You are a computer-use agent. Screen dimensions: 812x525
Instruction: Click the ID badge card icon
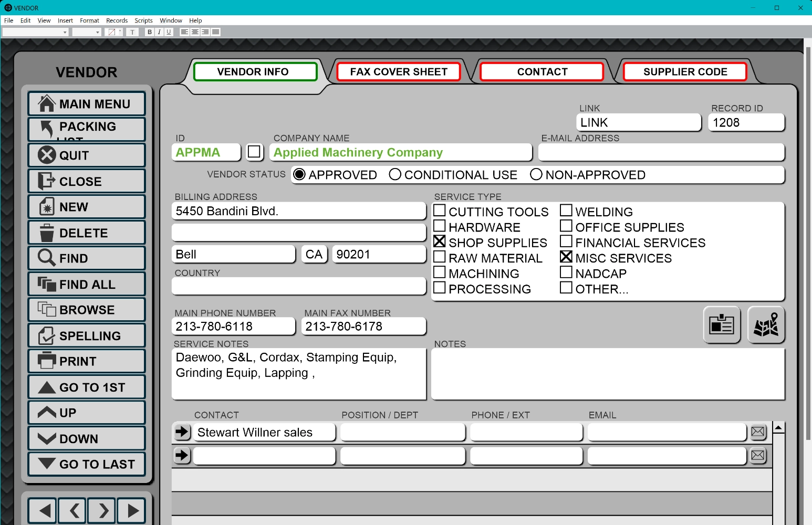coord(721,325)
